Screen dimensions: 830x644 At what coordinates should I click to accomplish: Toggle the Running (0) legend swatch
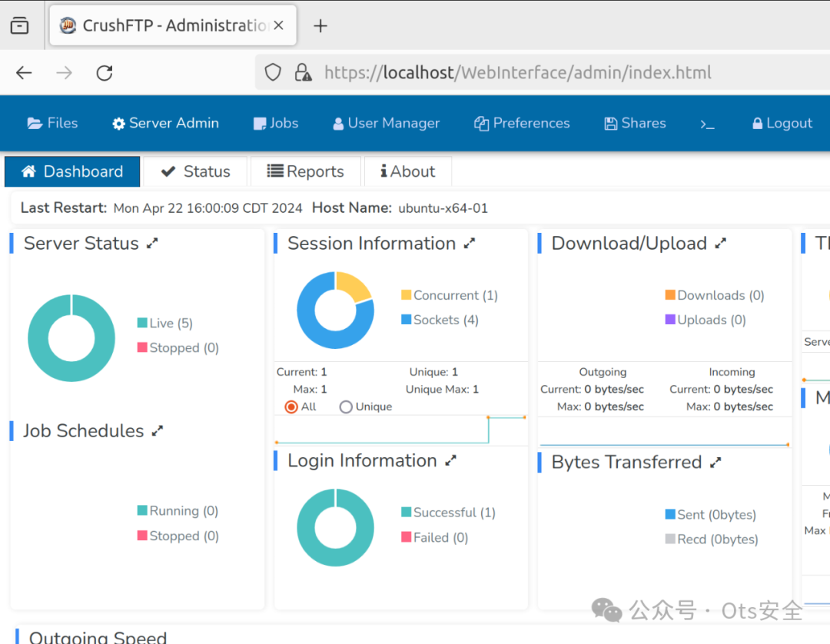point(142,510)
